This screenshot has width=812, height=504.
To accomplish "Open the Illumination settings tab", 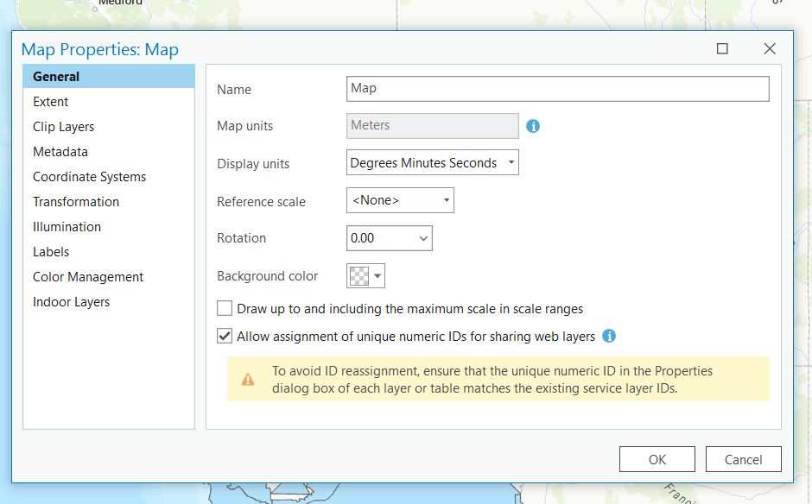I will point(67,227).
